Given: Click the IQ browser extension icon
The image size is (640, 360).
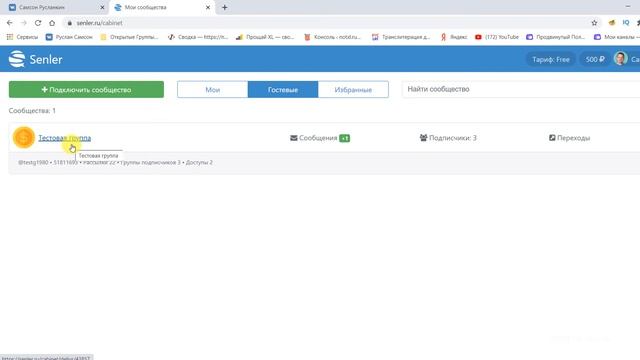Looking at the screenshot, I should pyautogui.click(x=626, y=23).
